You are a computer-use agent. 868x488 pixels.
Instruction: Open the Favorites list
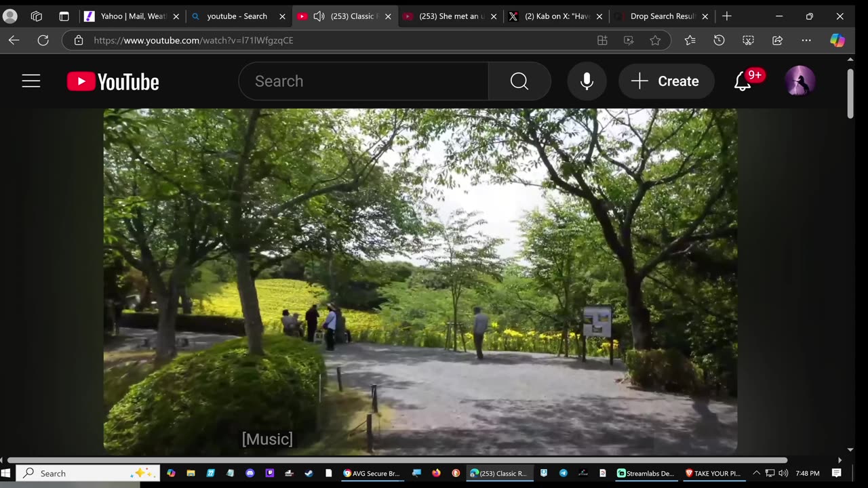coord(690,41)
